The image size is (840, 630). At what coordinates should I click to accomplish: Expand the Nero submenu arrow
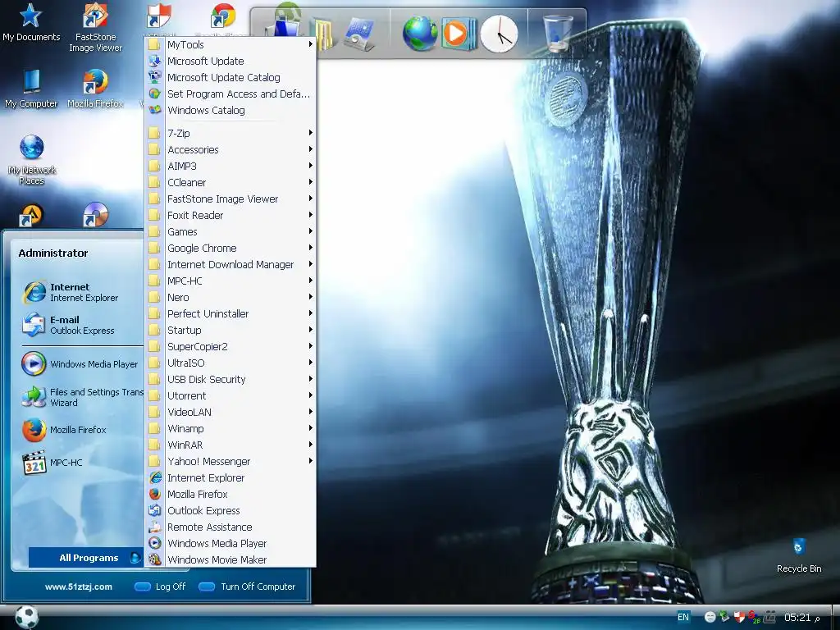click(x=311, y=297)
